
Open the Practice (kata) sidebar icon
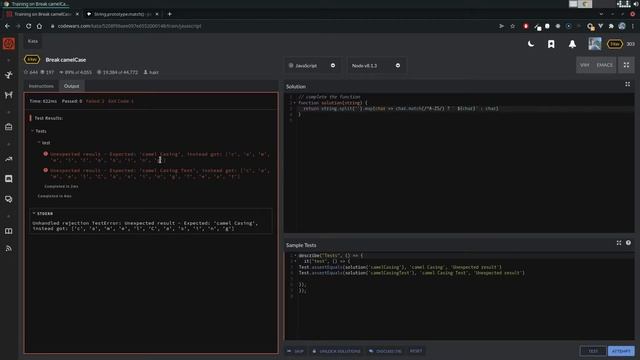(9, 75)
